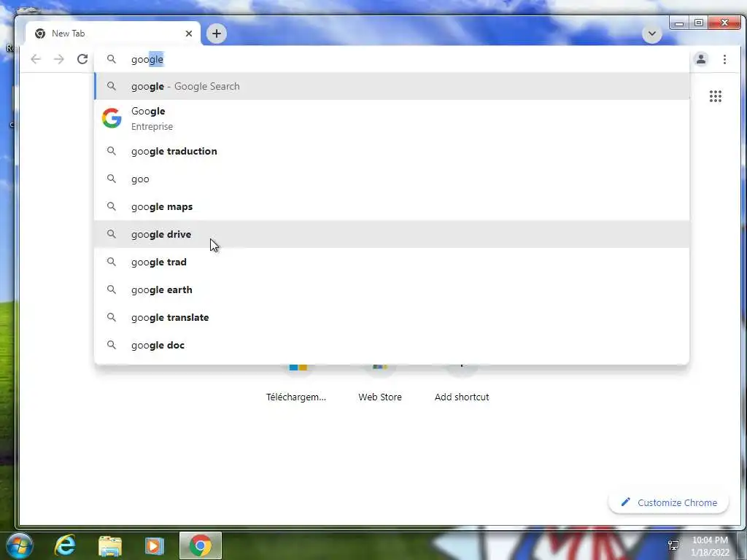Select the 'google traduction' suggestion

coord(392,151)
